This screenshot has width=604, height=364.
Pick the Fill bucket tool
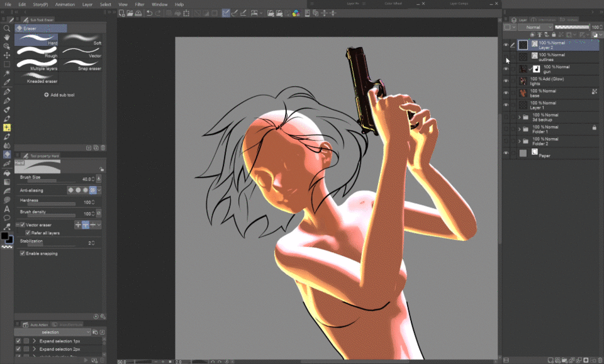[7, 173]
